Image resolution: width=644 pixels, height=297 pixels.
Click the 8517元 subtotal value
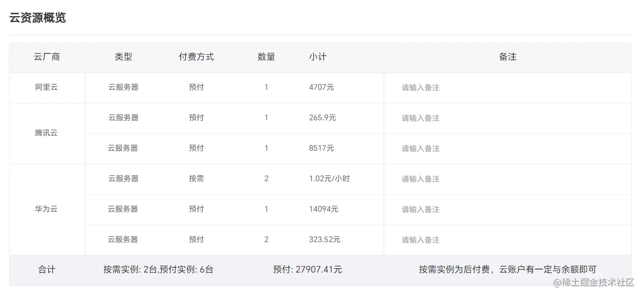click(322, 148)
